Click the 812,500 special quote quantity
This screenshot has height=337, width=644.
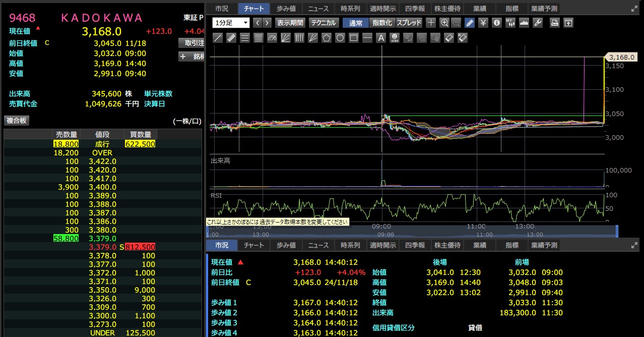point(140,247)
